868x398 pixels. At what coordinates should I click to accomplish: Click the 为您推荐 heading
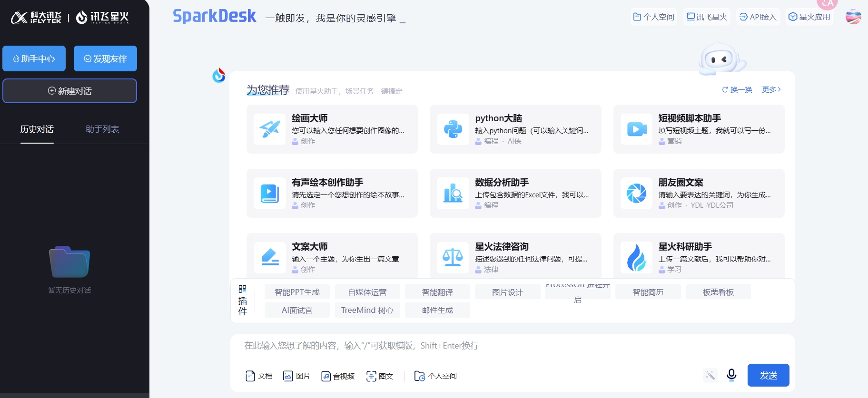tap(268, 90)
